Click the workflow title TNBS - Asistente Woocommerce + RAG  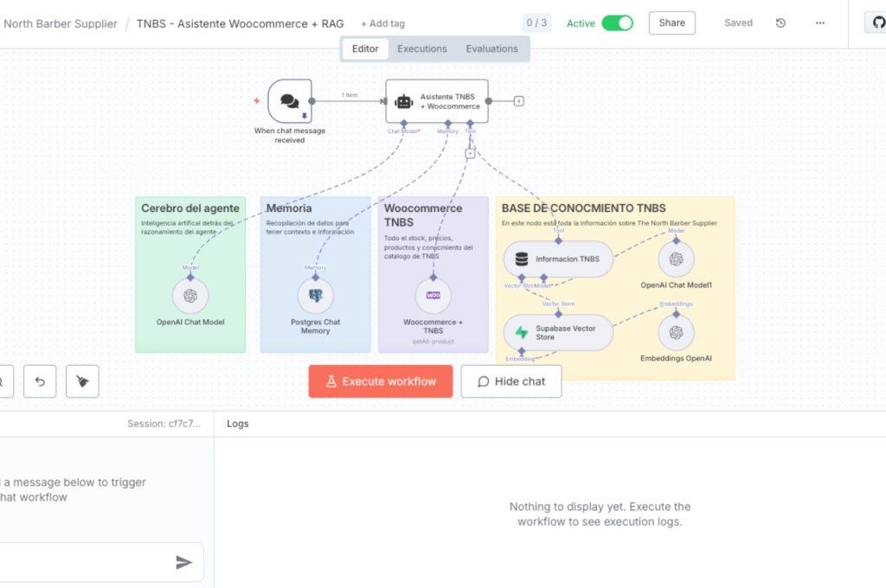coord(241,23)
